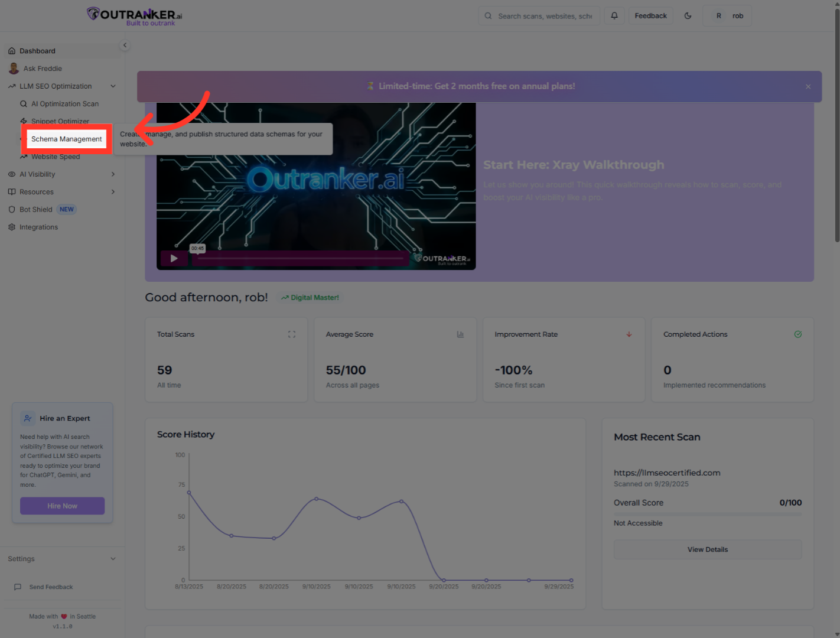This screenshot has height=638, width=840.
Task: Play the Xray Walkthrough video
Action: (x=174, y=258)
